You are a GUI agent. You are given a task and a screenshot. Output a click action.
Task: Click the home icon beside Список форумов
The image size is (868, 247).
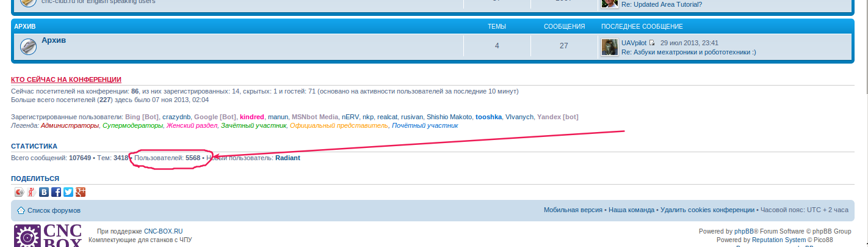point(21,210)
